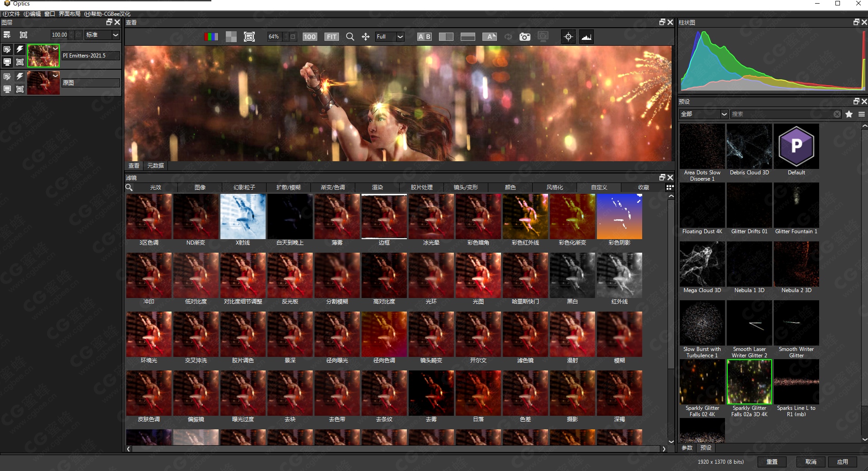Click the mask icon on the 原图 layer
This screenshot has height=471, width=868.
click(20, 89)
